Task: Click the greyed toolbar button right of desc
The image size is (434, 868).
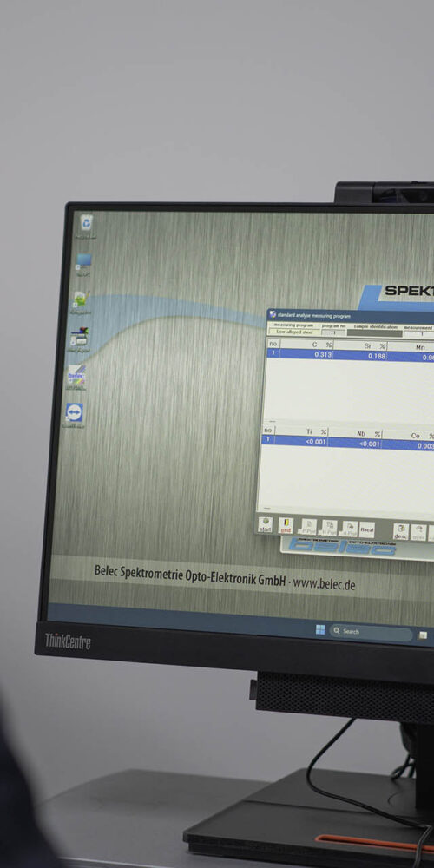Action: pos(418,533)
